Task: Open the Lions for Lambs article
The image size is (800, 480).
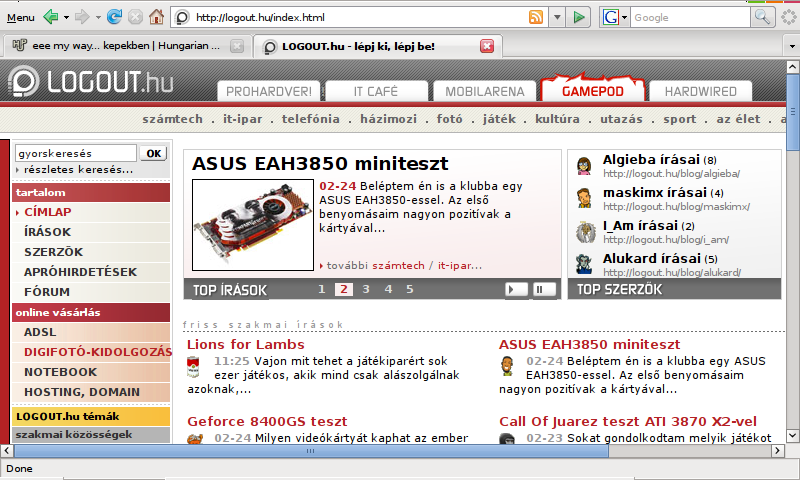Action: [x=245, y=344]
